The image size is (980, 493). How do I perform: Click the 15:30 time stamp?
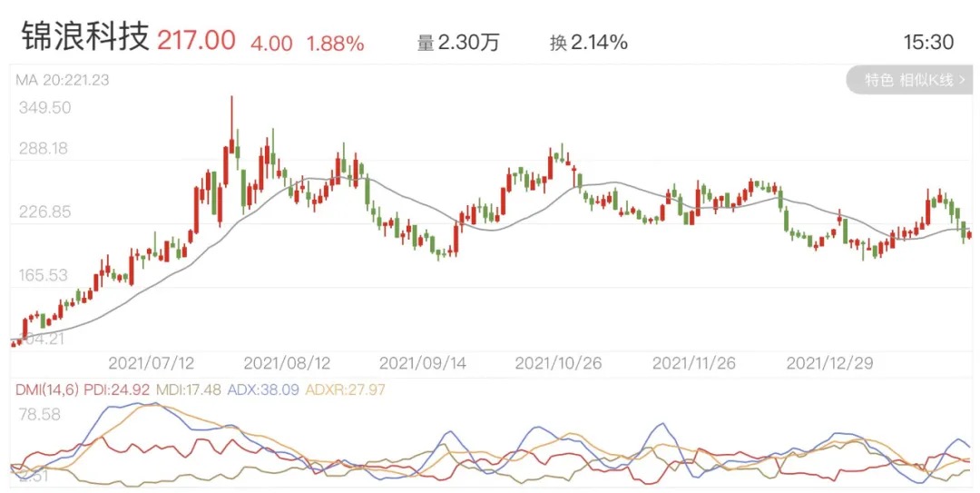[x=928, y=43]
